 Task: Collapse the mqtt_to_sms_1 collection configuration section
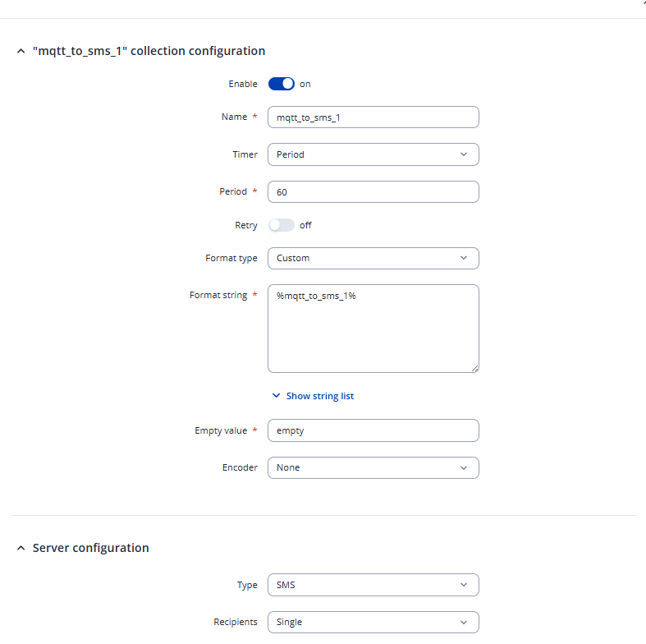pyautogui.click(x=21, y=51)
